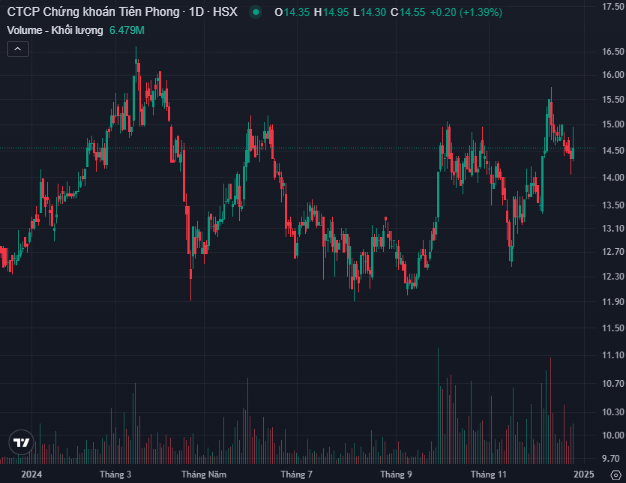Click the 16.50 price scale label

tap(613, 51)
